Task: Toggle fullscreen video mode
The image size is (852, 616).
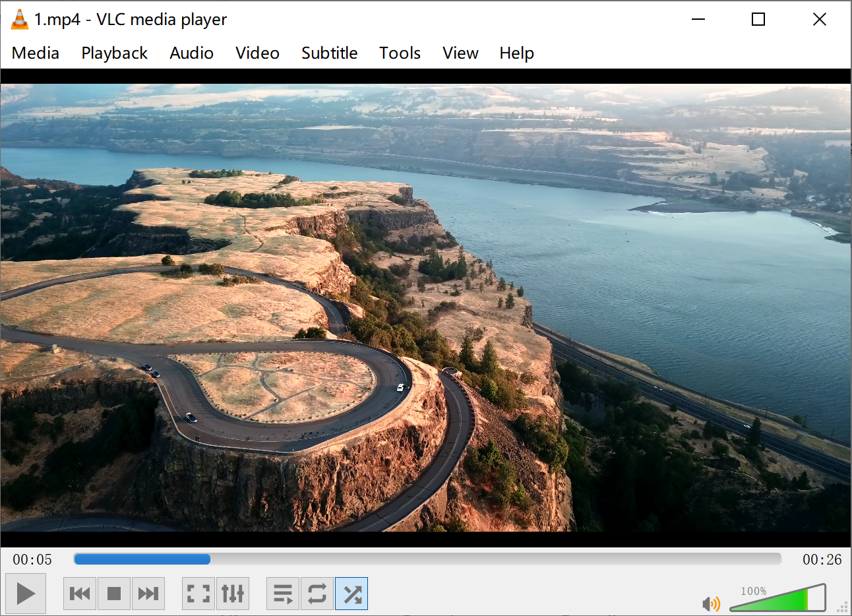Action: 198,594
